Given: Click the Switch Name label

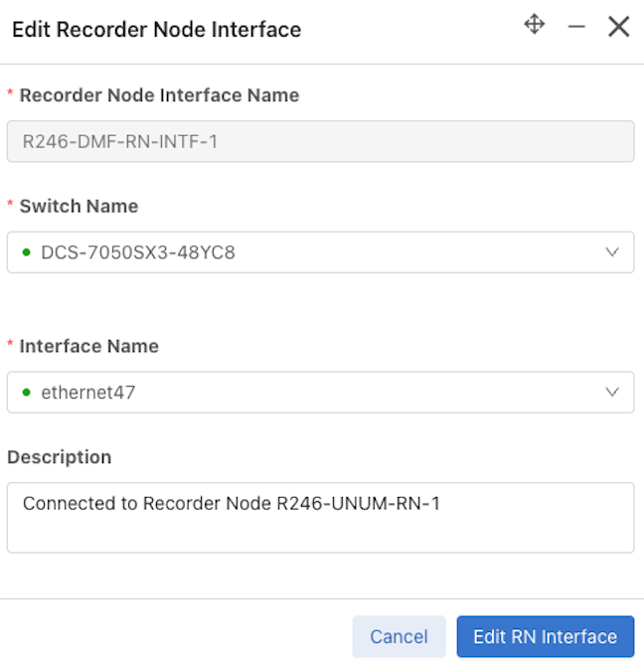Looking at the screenshot, I should coord(80,207).
